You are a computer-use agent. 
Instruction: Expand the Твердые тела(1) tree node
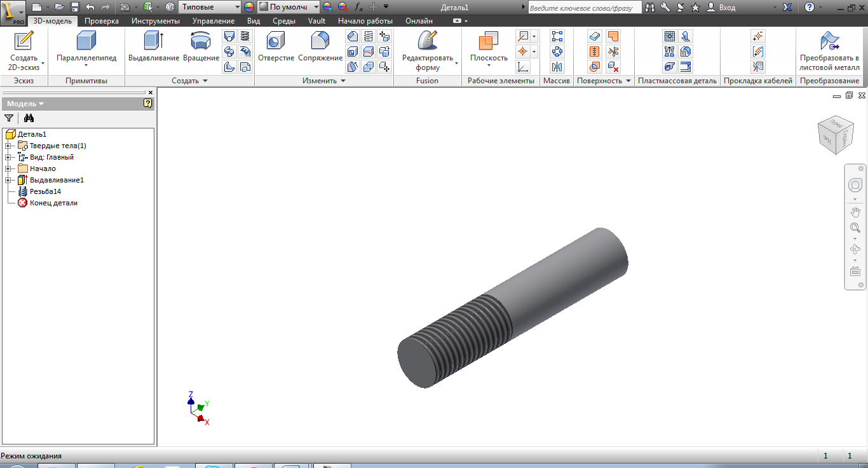[8, 146]
